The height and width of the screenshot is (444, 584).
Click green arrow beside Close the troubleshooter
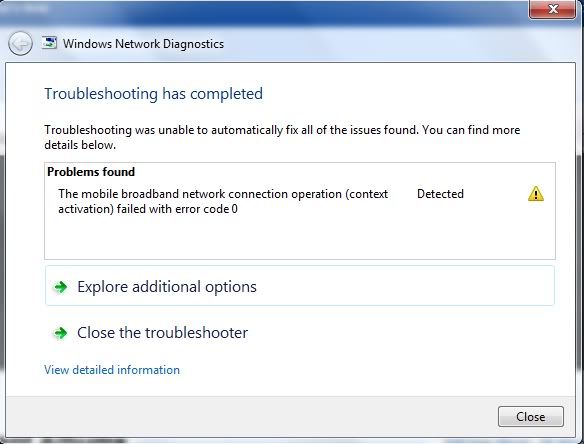60,333
